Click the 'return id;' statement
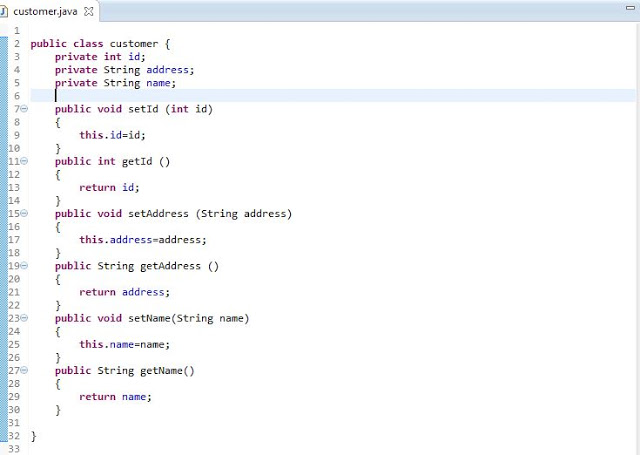Viewport: 640px width, 455px height. (109, 187)
